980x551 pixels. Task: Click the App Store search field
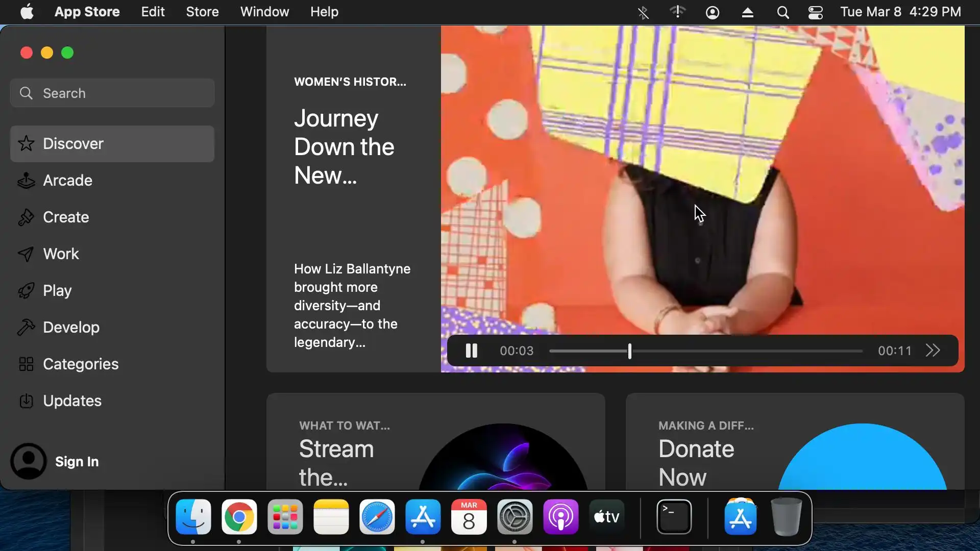(112, 93)
